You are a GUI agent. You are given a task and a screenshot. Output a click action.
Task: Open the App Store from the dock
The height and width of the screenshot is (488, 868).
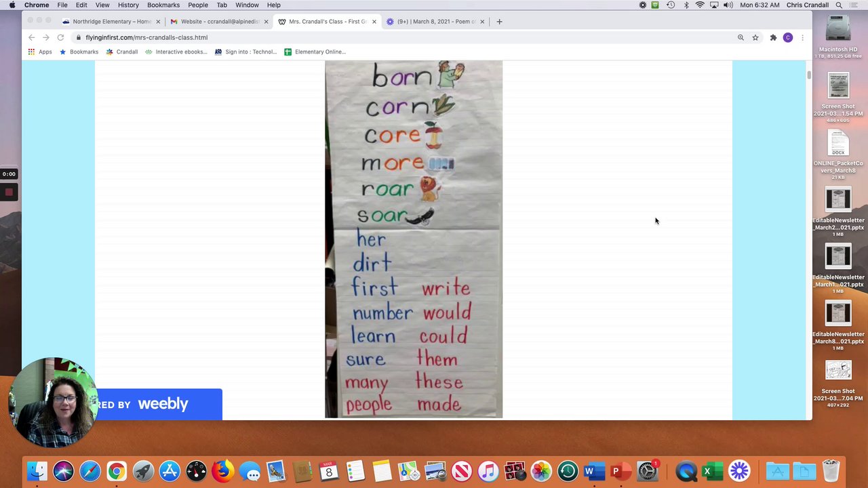click(x=170, y=470)
